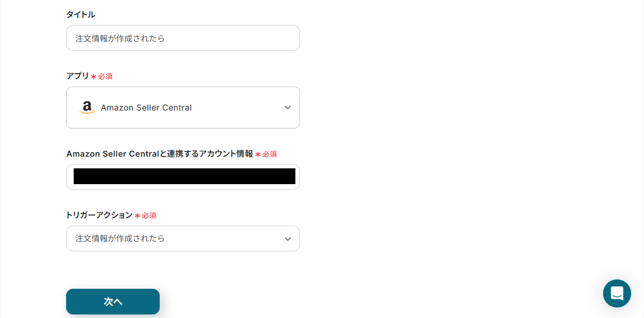
Task: Click the 注文情報が作成されたら text in trigger dropdown
Action: [120, 238]
